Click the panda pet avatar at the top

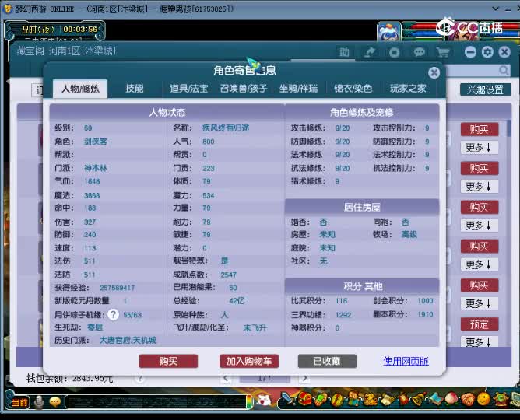coord(388,31)
